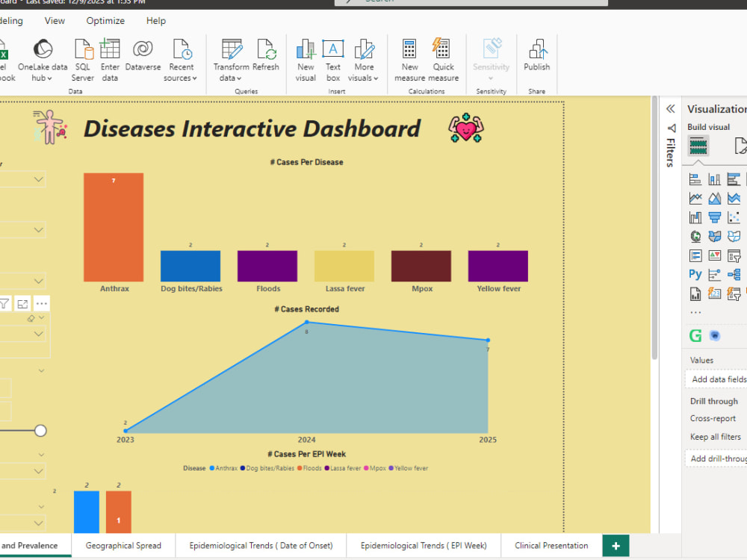Select the clustered bar chart visual type
Image resolution: width=747 pixels, height=560 pixels.
point(734,179)
